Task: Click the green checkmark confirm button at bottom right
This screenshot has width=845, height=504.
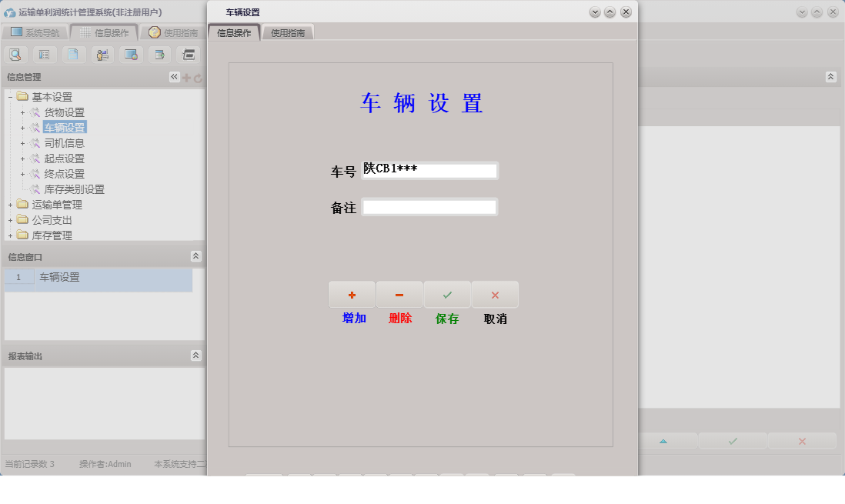Action: click(731, 441)
